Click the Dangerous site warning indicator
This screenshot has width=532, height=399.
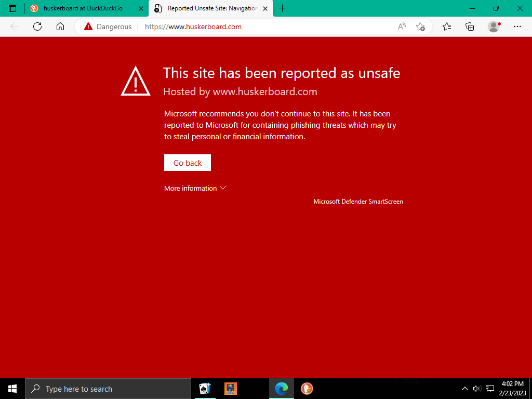108,26
